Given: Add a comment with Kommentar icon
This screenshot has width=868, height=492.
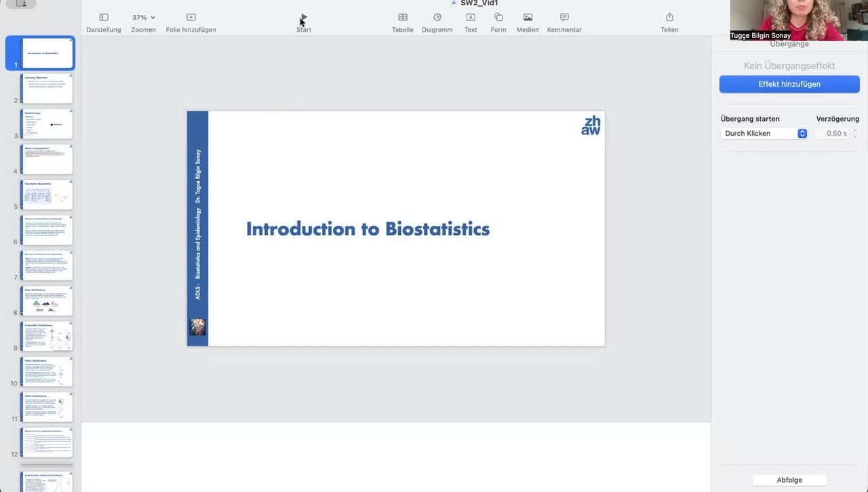Looking at the screenshot, I should [x=564, y=18].
